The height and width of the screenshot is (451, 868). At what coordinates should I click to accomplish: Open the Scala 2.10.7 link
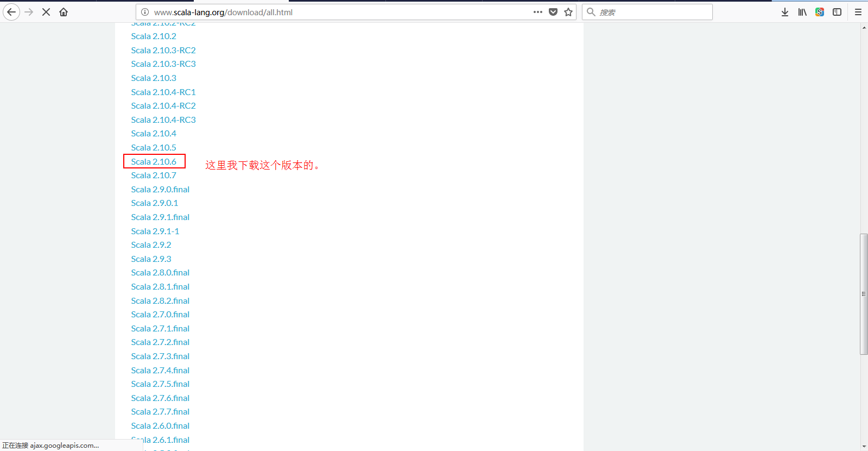click(154, 176)
